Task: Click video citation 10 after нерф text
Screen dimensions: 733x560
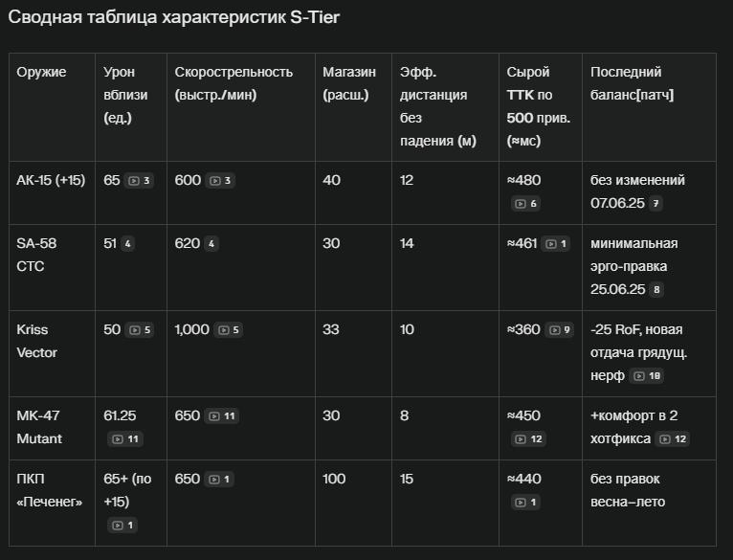Action: 647,375
